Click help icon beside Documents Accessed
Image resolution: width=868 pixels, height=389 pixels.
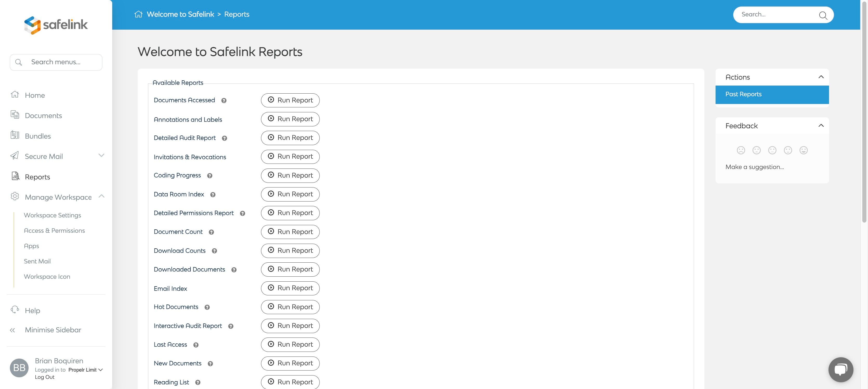click(224, 101)
